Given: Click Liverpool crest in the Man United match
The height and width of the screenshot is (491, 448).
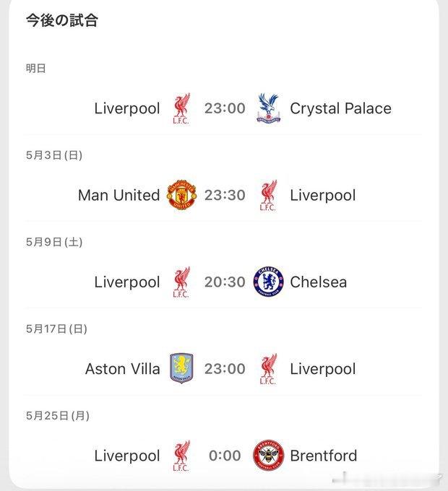Looking at the screenshot, I should (x=268, y=195).
